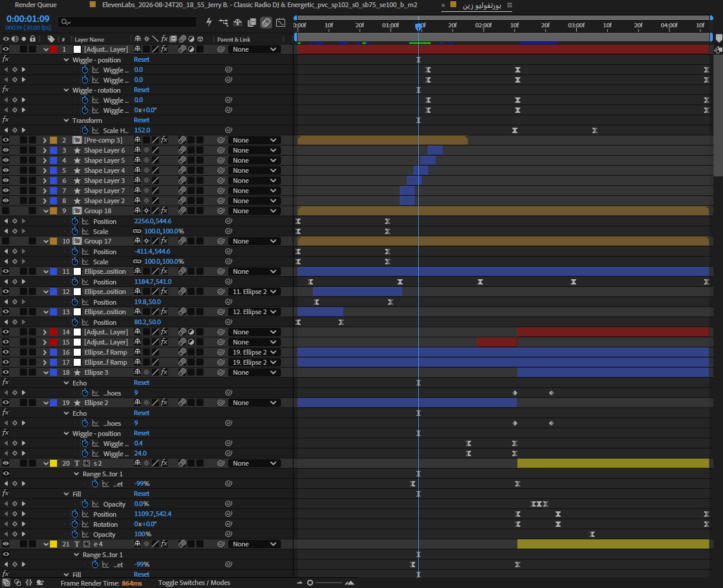
Task: Add keyframe diamond on s 2 Rotation row
Action: 15,524
